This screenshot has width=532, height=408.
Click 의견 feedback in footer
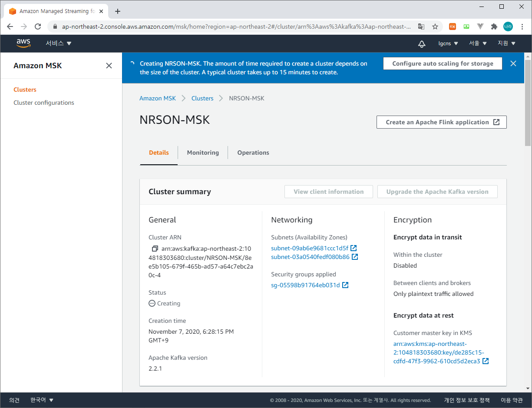click(14, 400)
